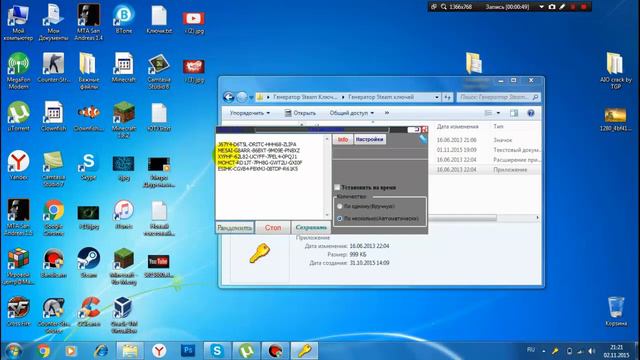
Task: Open Explorer help icon
Action: pos(531,113)
